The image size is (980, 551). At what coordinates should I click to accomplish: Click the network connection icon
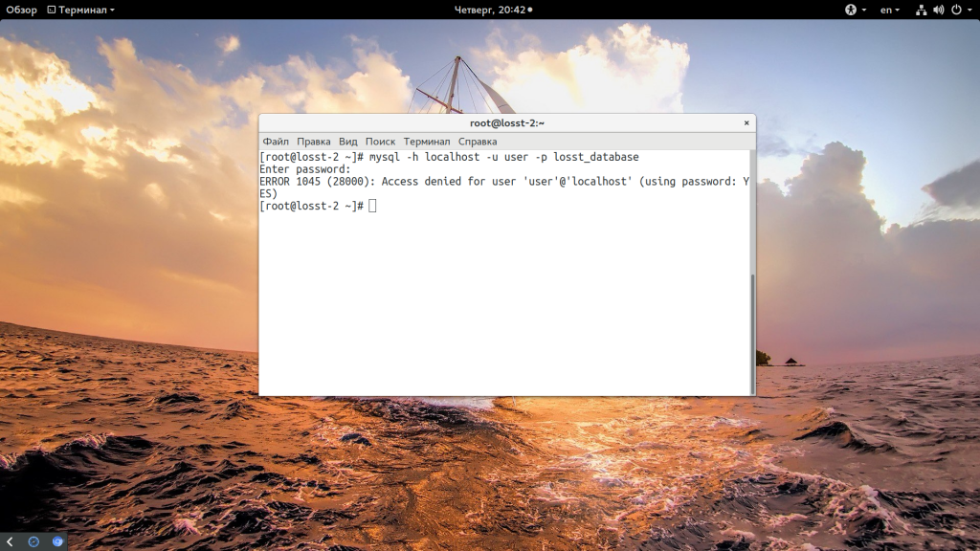tap(921, 10)
